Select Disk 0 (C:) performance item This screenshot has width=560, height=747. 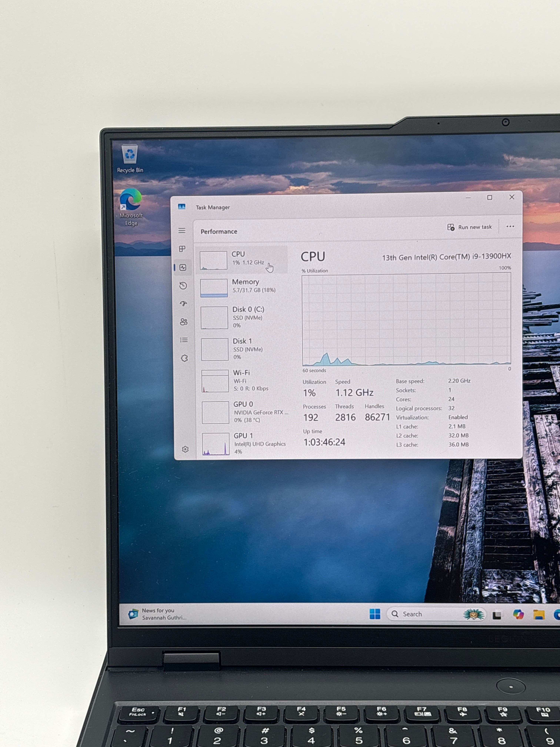click(x=243, y=317)
